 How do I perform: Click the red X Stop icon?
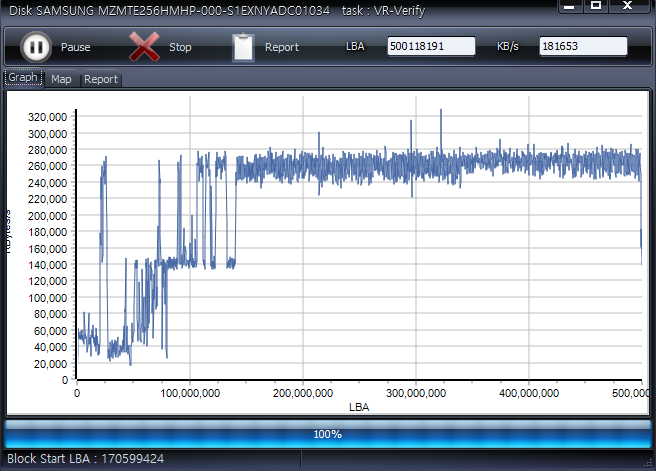point(145,47)
